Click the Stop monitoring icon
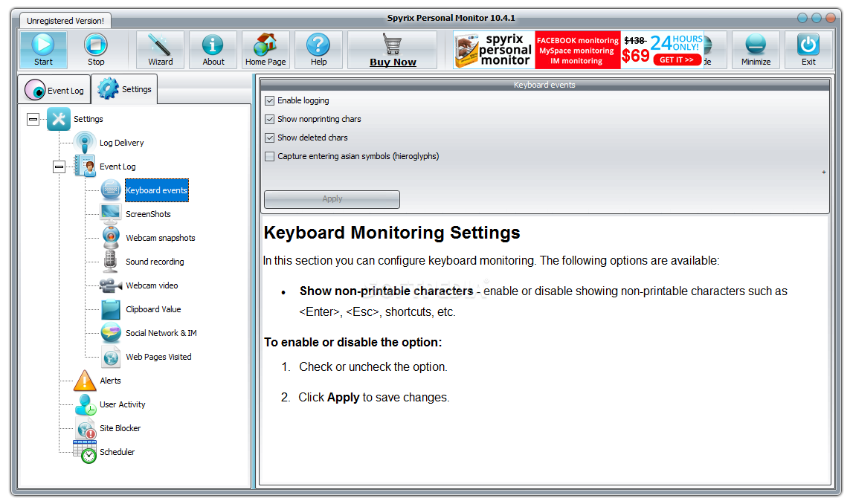This screenshot has height=504, width=853. point(96,45)
